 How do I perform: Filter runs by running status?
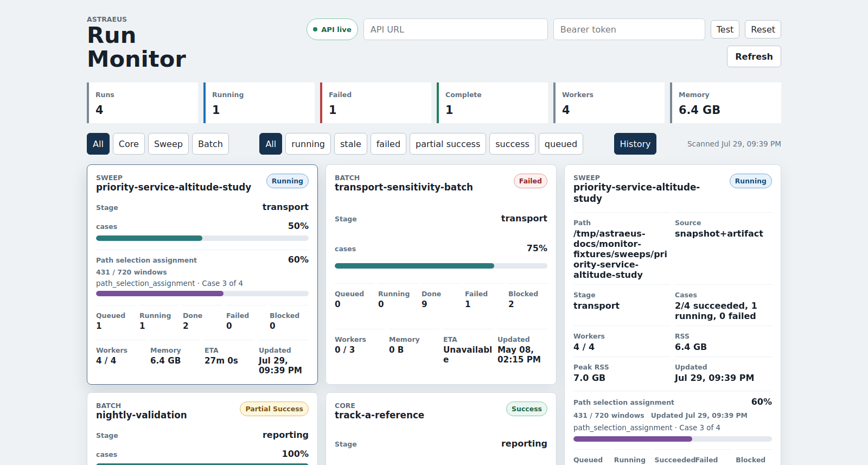(308, 144)
